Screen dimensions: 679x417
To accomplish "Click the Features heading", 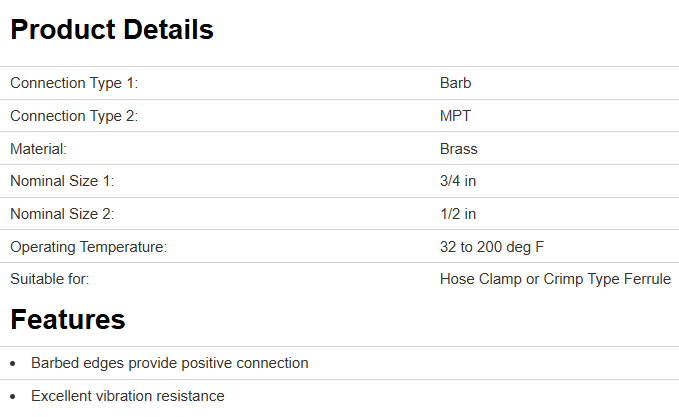I will pyautogui.click(x=68, y=320).
